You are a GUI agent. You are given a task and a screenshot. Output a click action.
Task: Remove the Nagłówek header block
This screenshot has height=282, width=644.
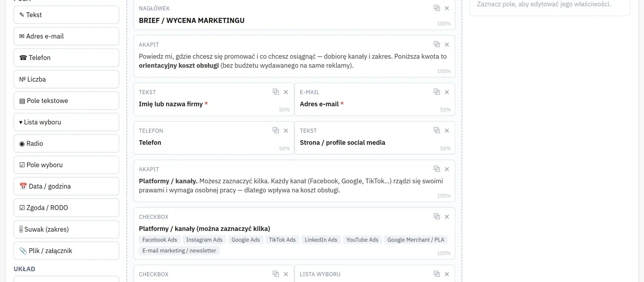[x=447, y=8]
